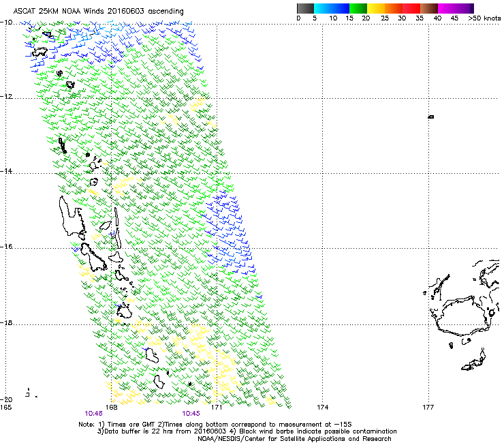Viewport: 504px width, 443px height.
Task: Click the cyan 5-10 knots color segment
Action: tap(323, 8)
